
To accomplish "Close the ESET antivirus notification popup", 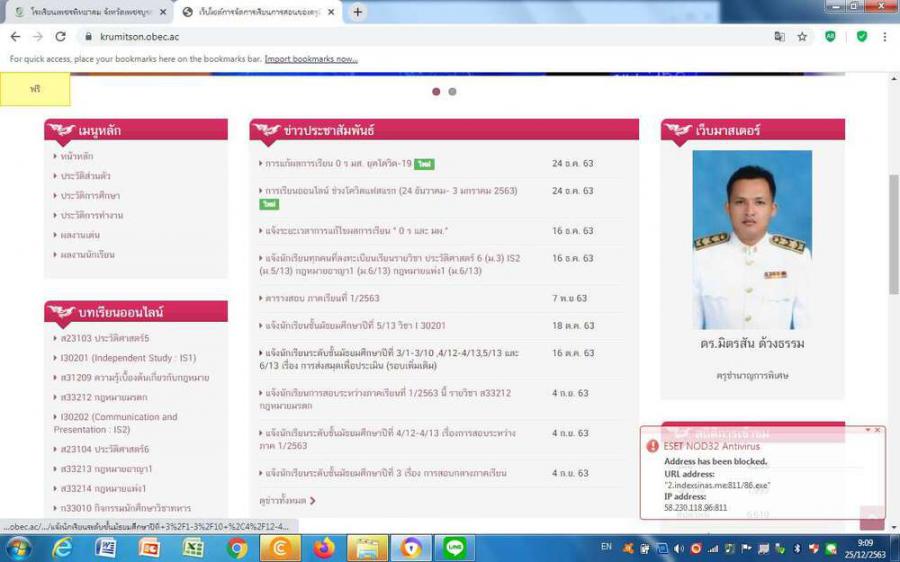I will pyautogui.click(x=878, y=430).
